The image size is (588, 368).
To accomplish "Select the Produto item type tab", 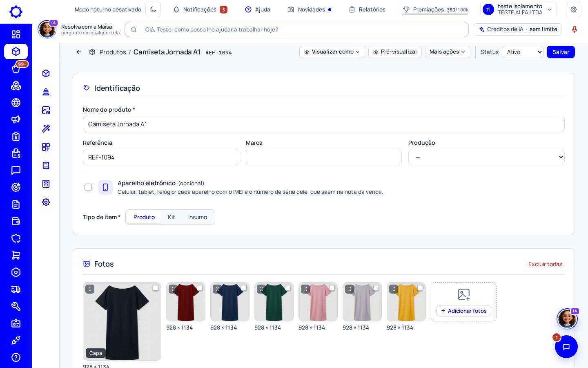I will 144,217.
